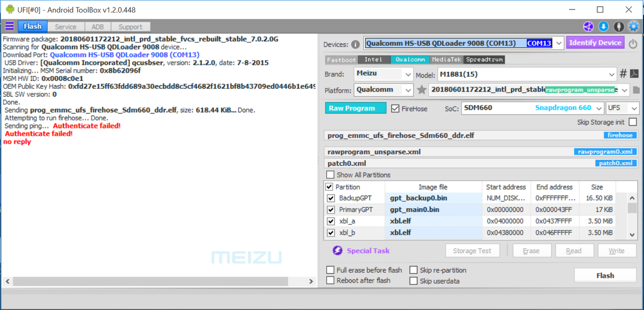Open the settings gear icon

click(x=634, y=27)
